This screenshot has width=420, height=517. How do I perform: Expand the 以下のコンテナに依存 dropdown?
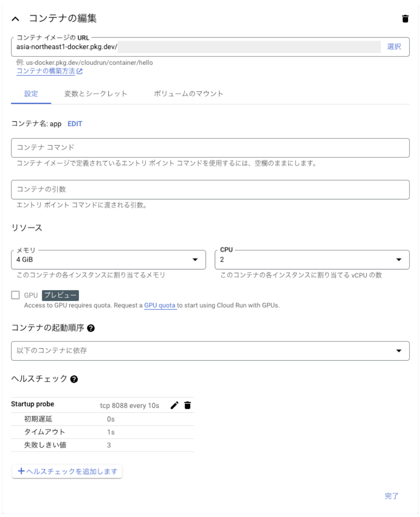pos(210,351)
